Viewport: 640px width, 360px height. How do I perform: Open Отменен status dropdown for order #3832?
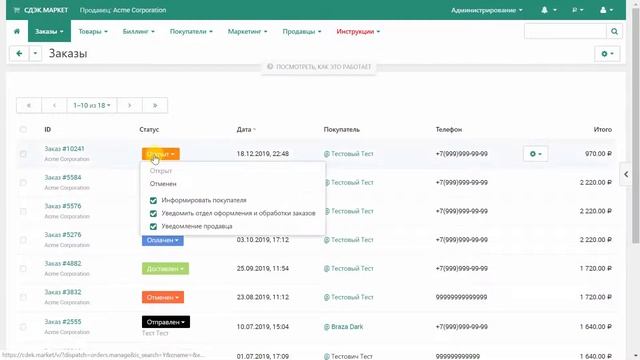pyautogui.click(x=163, y=297)
